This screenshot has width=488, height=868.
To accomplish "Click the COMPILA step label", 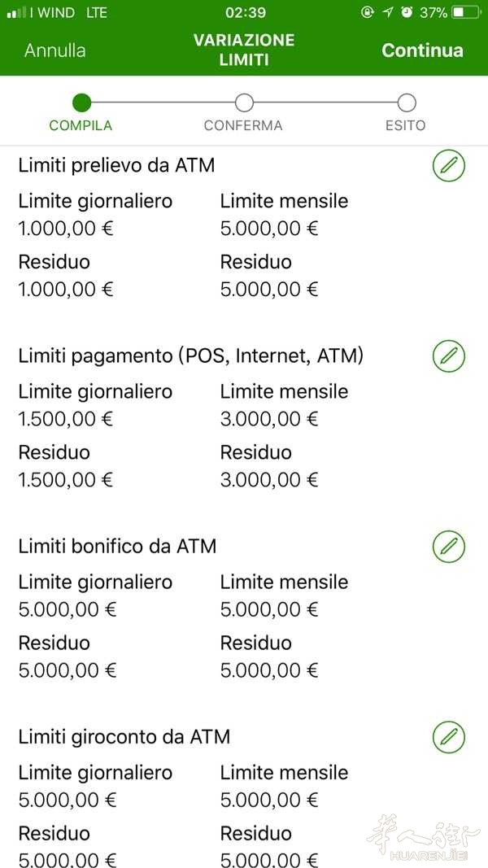I will pyautogui.click(x=81, y=125).
